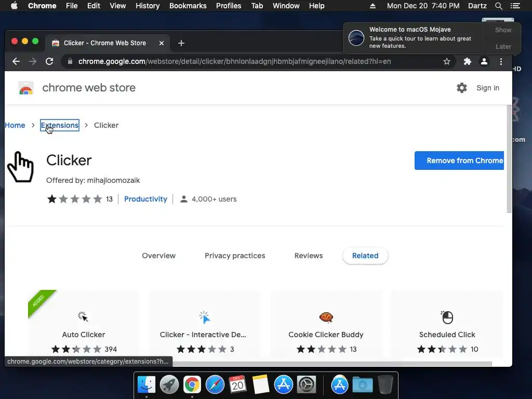
Task: Click the Auto Clicker extension icon
Action: (x=83, y=316)
